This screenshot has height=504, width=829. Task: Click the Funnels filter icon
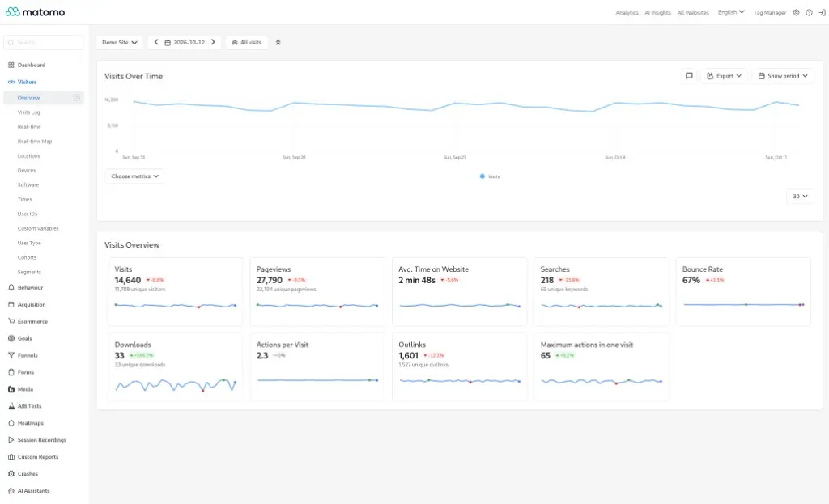[x=11, y=355]
